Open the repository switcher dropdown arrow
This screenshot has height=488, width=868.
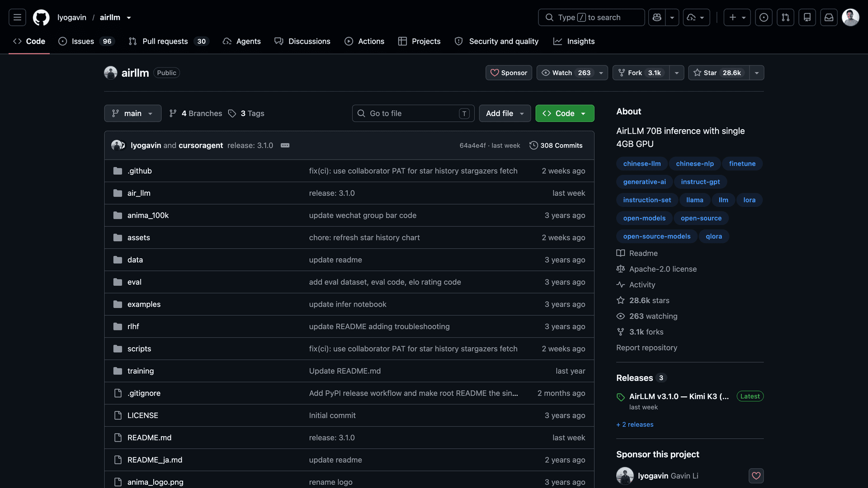pyautogui.click(x=129, y=18)
